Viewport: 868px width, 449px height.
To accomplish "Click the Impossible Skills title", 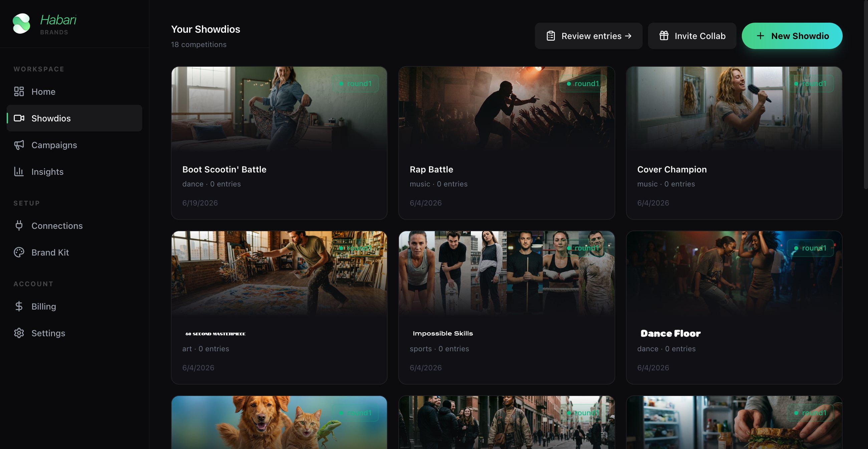I will 443,333.
